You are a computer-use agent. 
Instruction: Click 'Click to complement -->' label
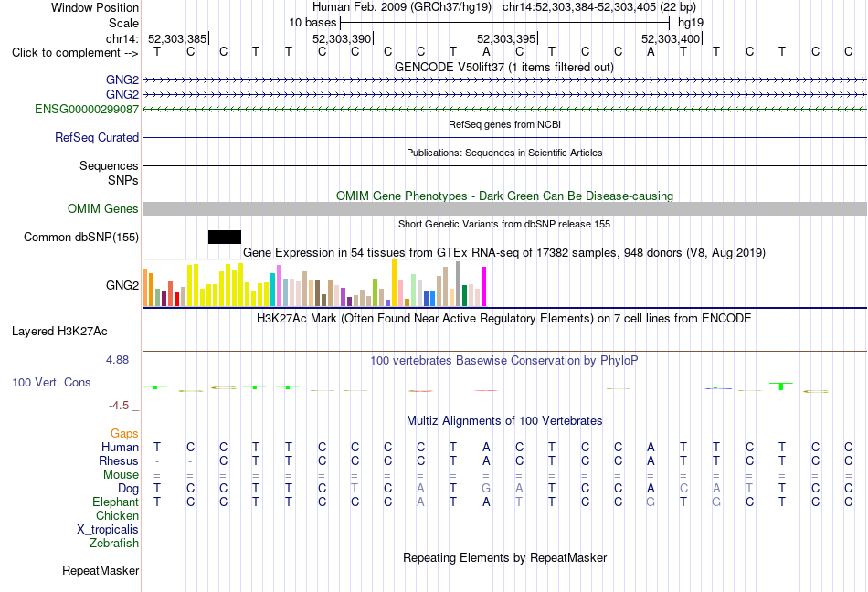coord(75,53)
